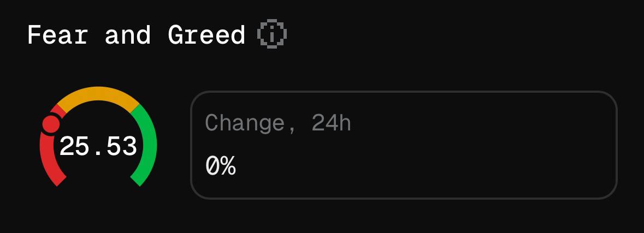Click the 25.53 gauge reading
Screen dimensions: 644x233
tap(98, 147)
